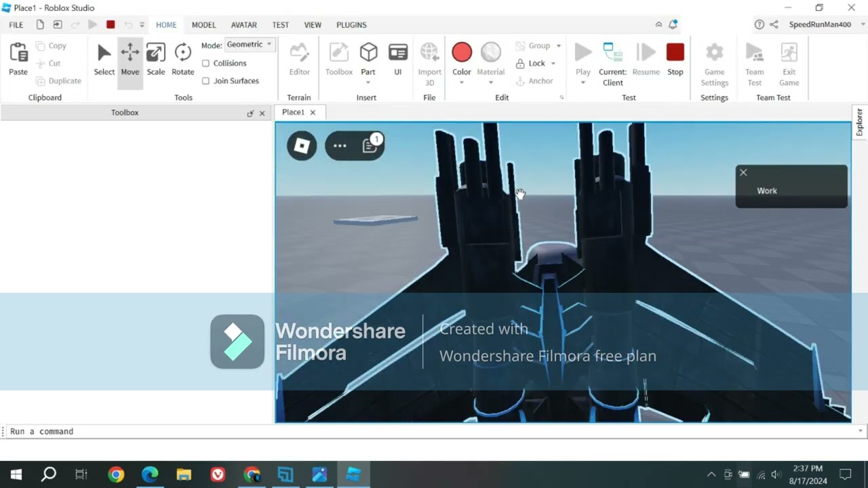Collapse the ribbon with the caret icon
This screenshot has width=868, height=488.
658,24
